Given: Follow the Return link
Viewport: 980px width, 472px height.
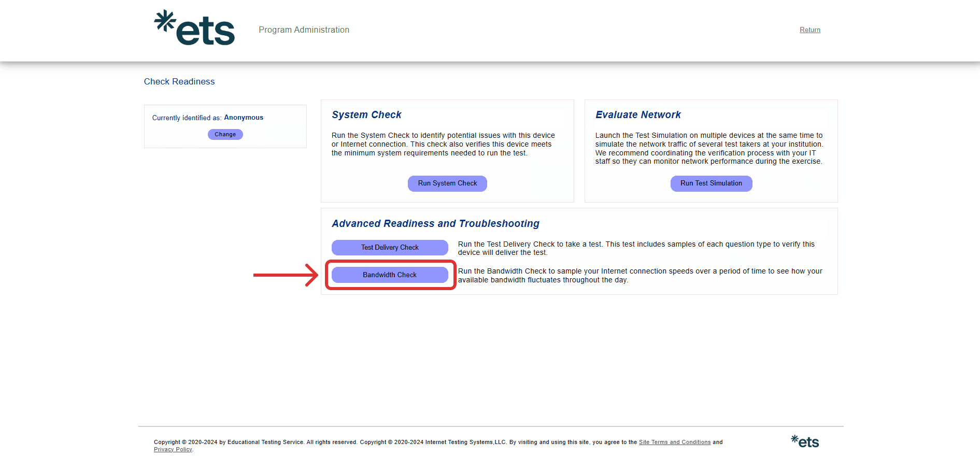Looking at the screenshot, I should click(809, 30).
